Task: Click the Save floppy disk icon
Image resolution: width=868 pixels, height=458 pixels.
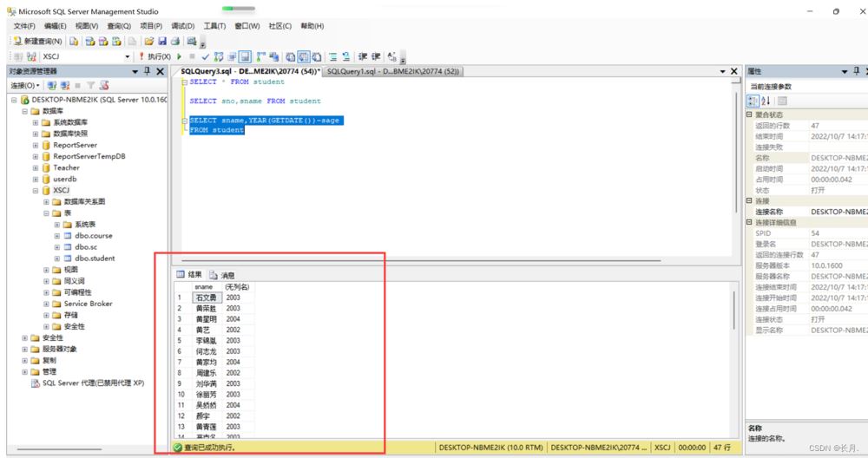Action: (x=162, y=41)
